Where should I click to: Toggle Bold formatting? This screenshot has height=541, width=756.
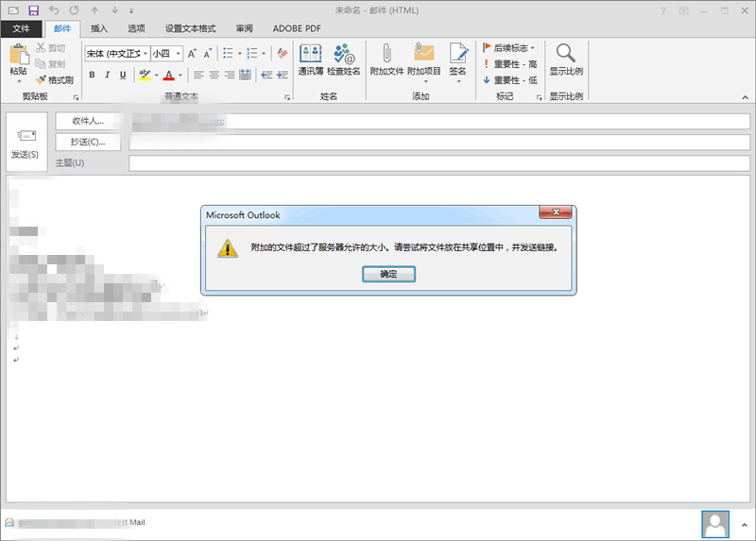click(x=92, y=75)
